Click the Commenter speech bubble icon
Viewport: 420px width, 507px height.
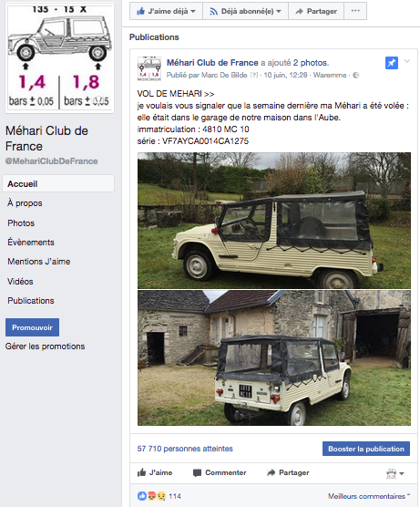click(x=197, y=472)
